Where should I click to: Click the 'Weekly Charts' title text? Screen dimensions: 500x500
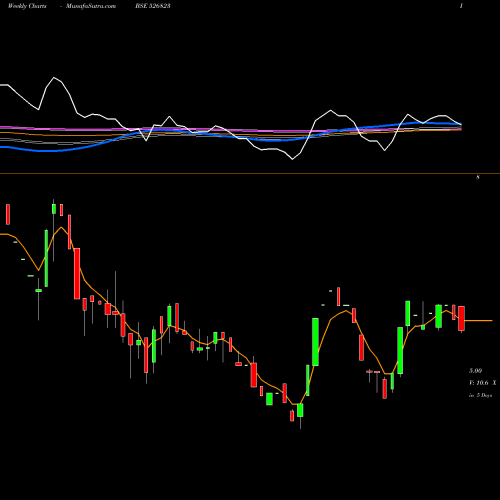click(x=27, y=6)
